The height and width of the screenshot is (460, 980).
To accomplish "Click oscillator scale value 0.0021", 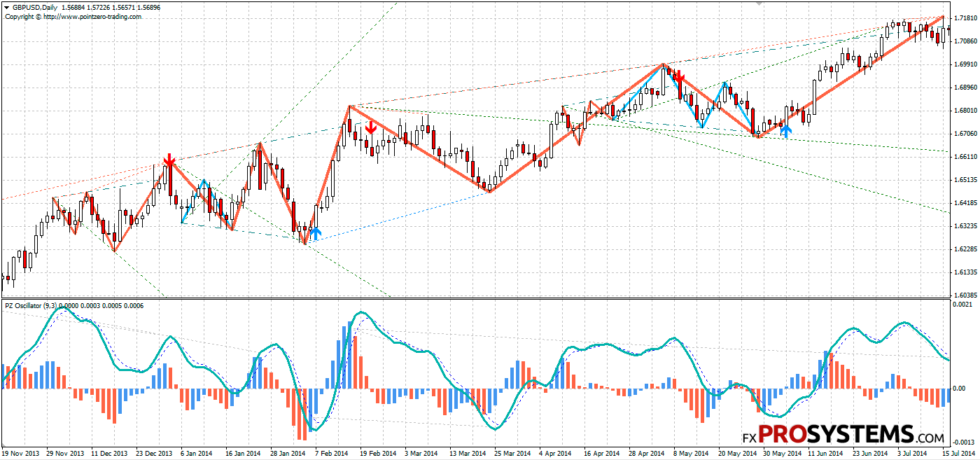I will pyautogui.click(x=964, y=304).
